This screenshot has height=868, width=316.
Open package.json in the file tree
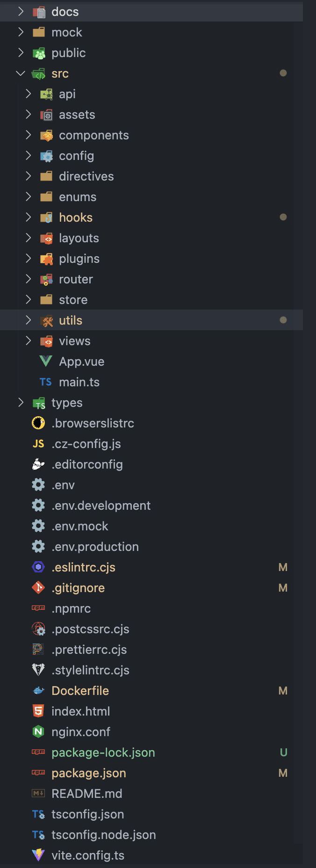[x=89, y=773]
